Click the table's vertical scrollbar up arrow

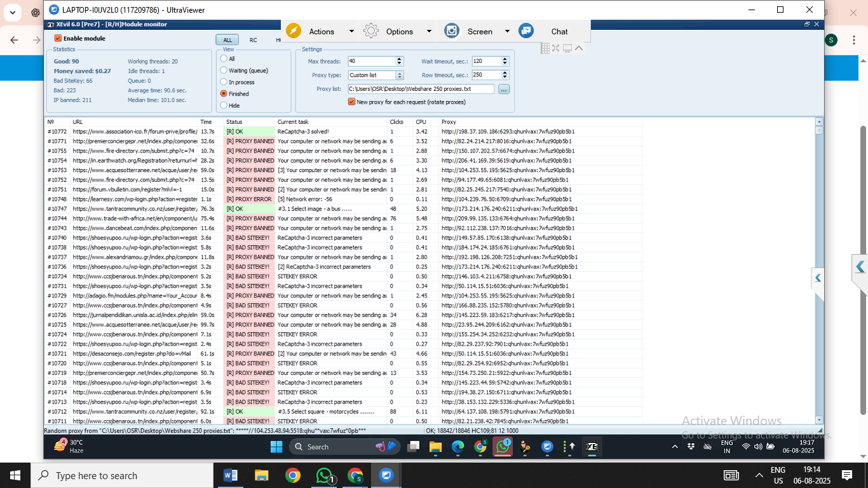tap(819, 121)
